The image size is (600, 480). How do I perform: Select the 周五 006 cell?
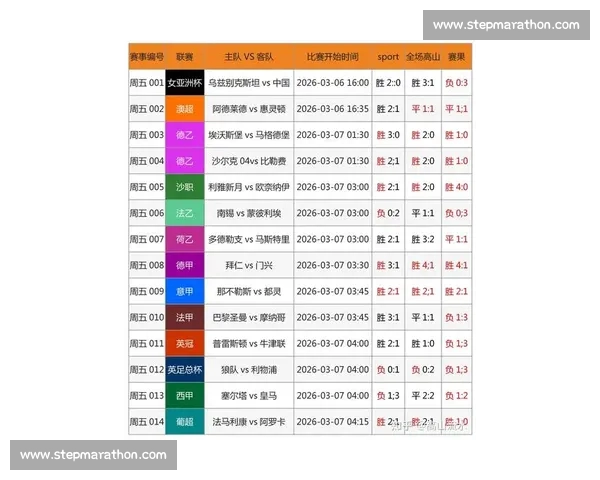pyautogui.click(x=147, y=213)
